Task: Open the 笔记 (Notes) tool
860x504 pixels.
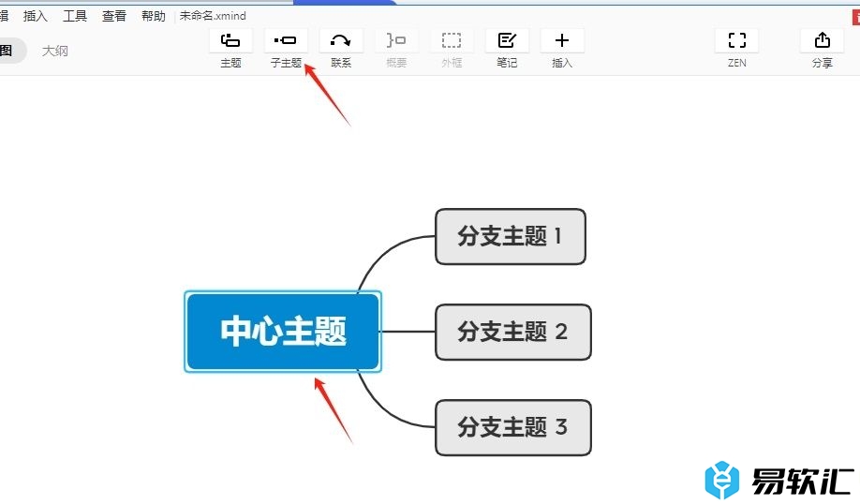Action: [507, 40]
